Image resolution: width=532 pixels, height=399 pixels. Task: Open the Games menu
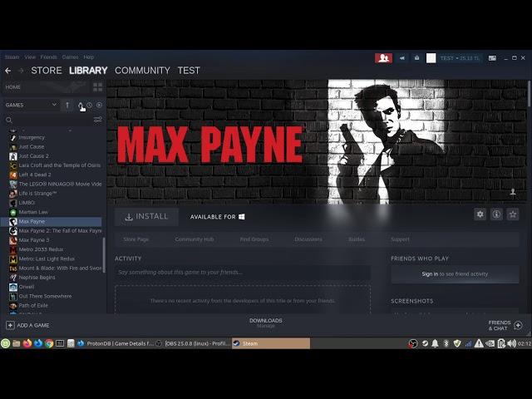click(x=70, y=57)
